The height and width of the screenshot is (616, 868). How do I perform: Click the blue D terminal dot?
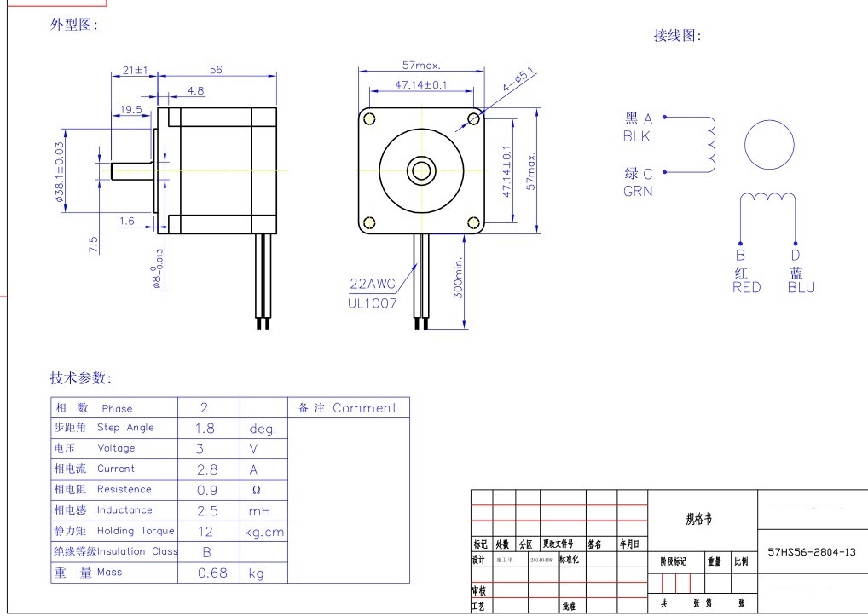pyautogui.click(x=796, y=244)
